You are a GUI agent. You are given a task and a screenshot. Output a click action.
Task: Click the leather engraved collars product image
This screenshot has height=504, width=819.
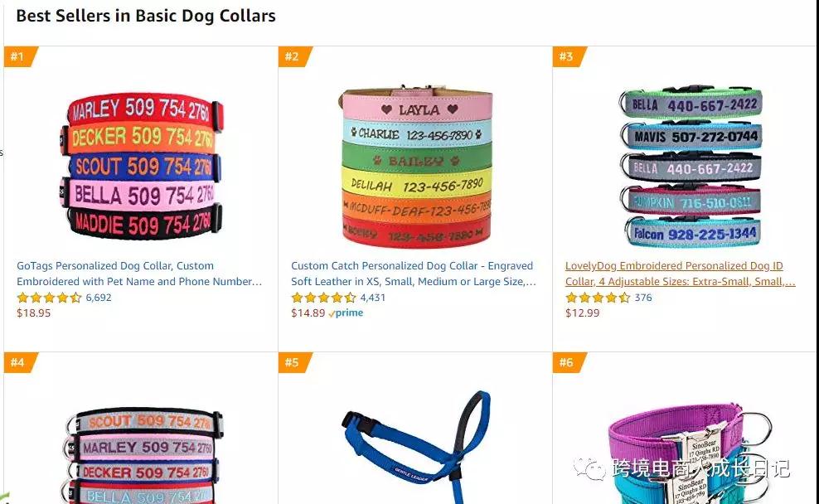tap(416, 167)
